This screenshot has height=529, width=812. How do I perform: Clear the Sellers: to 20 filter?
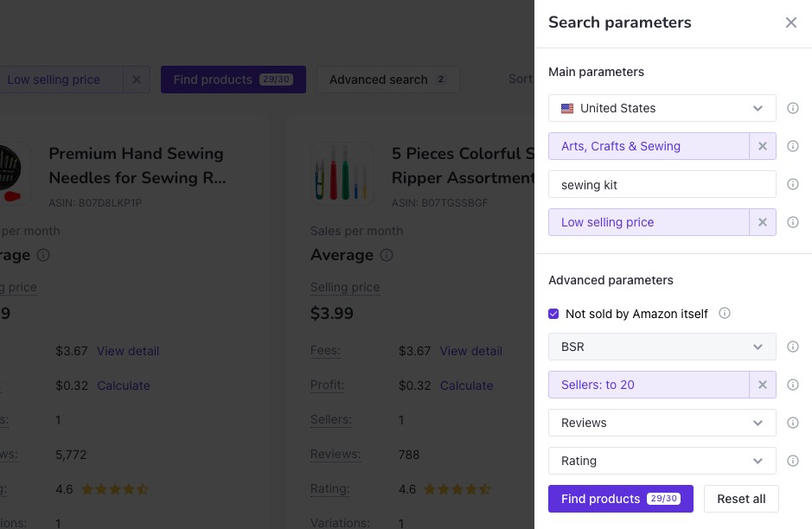763,385
